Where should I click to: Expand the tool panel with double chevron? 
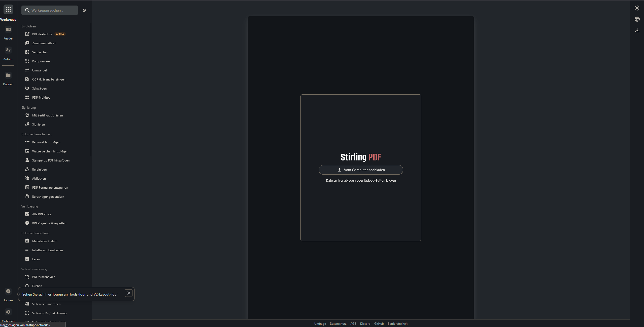point(84,10)
